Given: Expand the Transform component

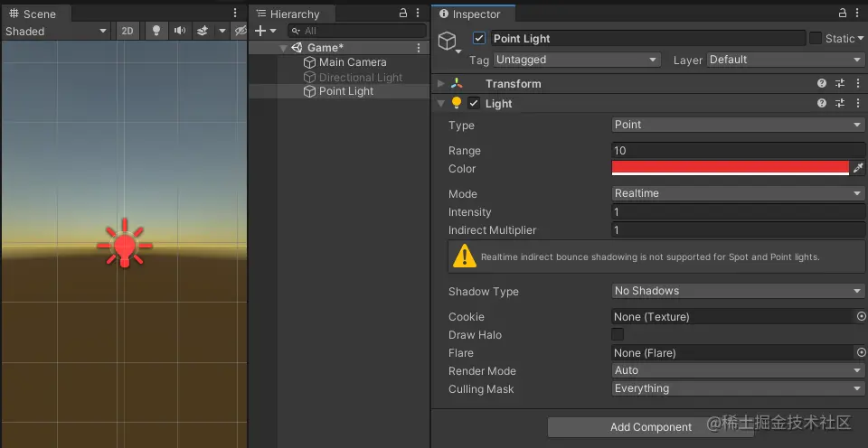Looking at the screenshot, I should pyautogui.click(x=440, y=83).
